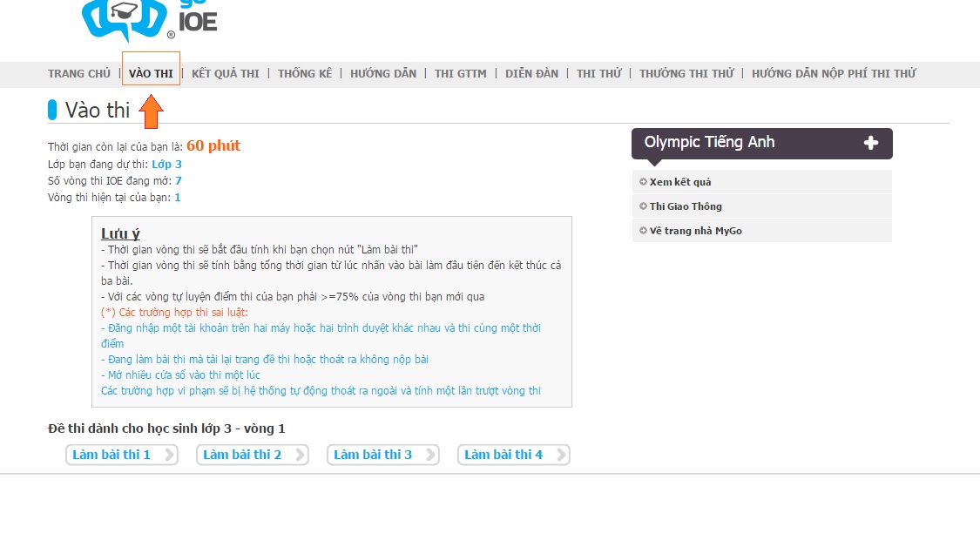Click the bullet icon beside Xem kết quả

[643, 182]
